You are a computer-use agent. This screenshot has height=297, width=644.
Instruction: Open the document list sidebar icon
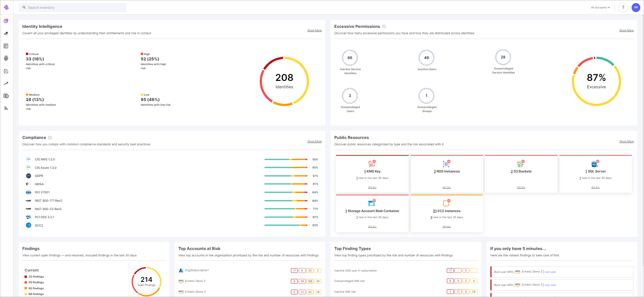[x=6, y=46]
